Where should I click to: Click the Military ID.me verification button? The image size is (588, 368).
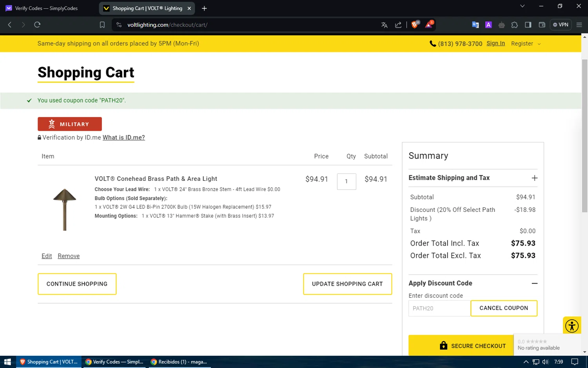coord(70,124)
